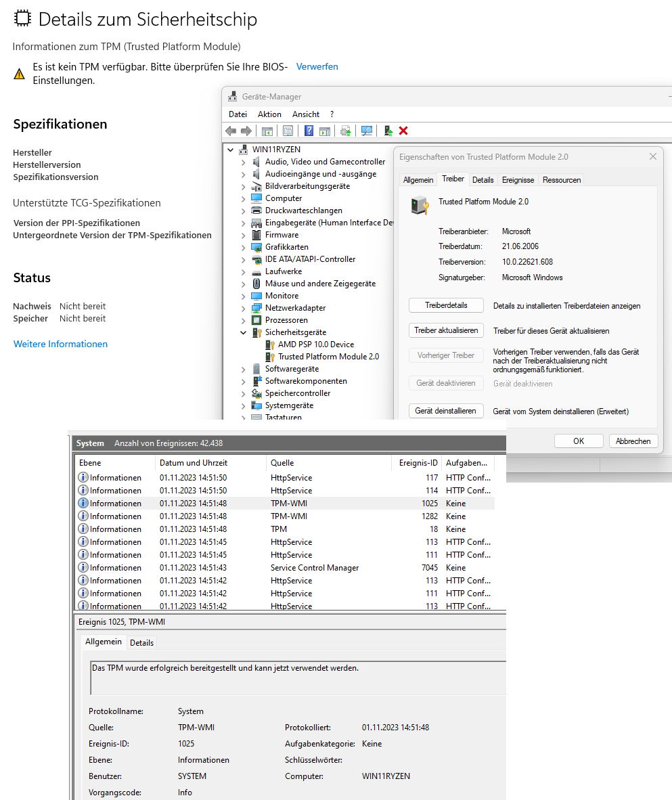
Task: Click the Update driver toolbar icon
Action: (x=345, y=131)
